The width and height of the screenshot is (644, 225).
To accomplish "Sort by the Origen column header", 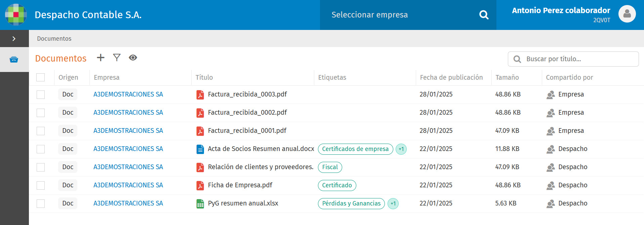I will tap(68, 77).
